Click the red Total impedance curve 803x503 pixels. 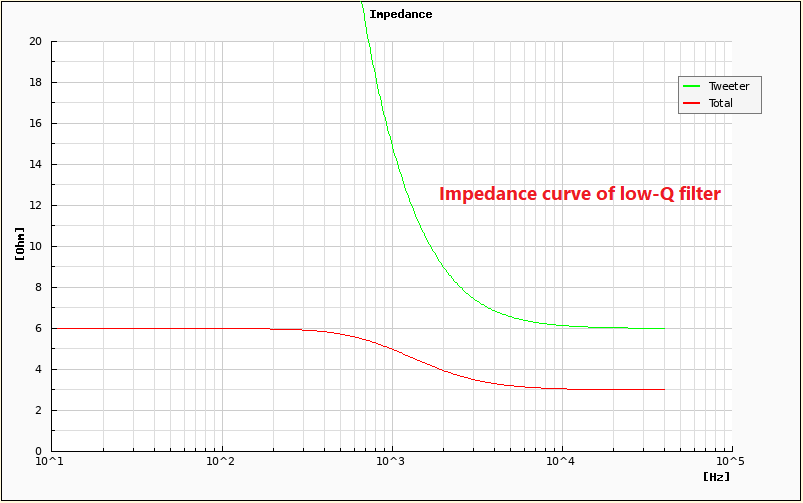pyautogui.click(x=392, y=349)
